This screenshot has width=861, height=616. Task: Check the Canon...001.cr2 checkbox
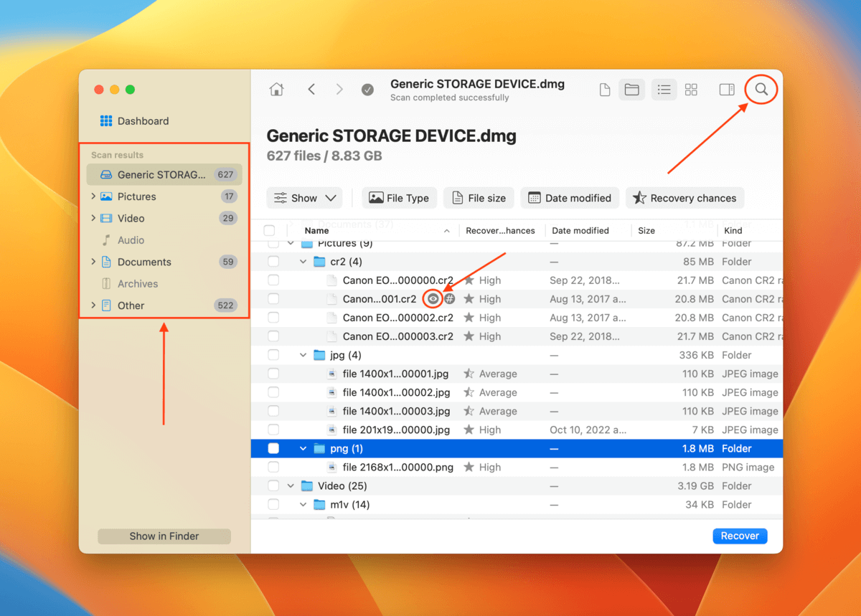(x=273, y=299)
